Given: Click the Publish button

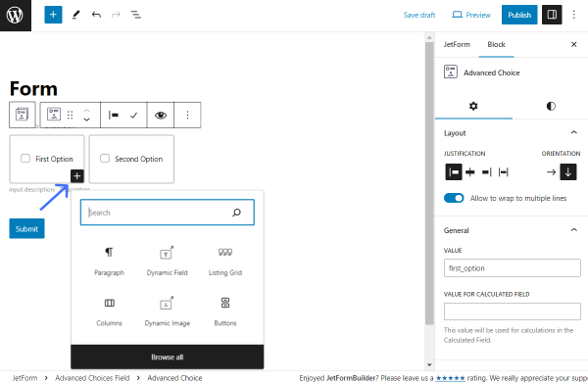Looking at the screenshot, I should (519, 15).
